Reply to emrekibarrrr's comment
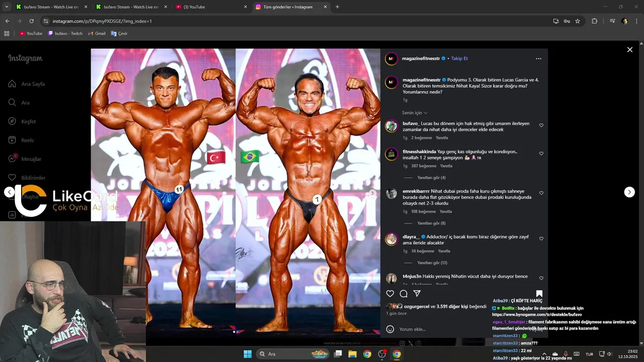Viewport: 644px width, 362px height. (x=446, y=212)
